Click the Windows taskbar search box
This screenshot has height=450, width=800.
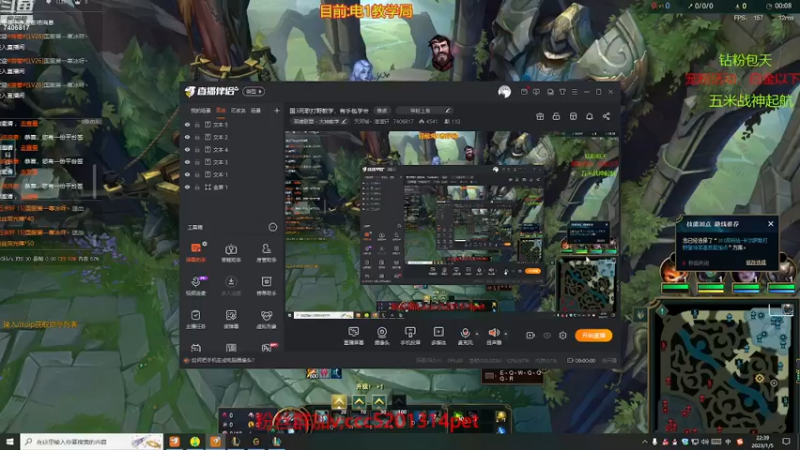tap(92, 442)
